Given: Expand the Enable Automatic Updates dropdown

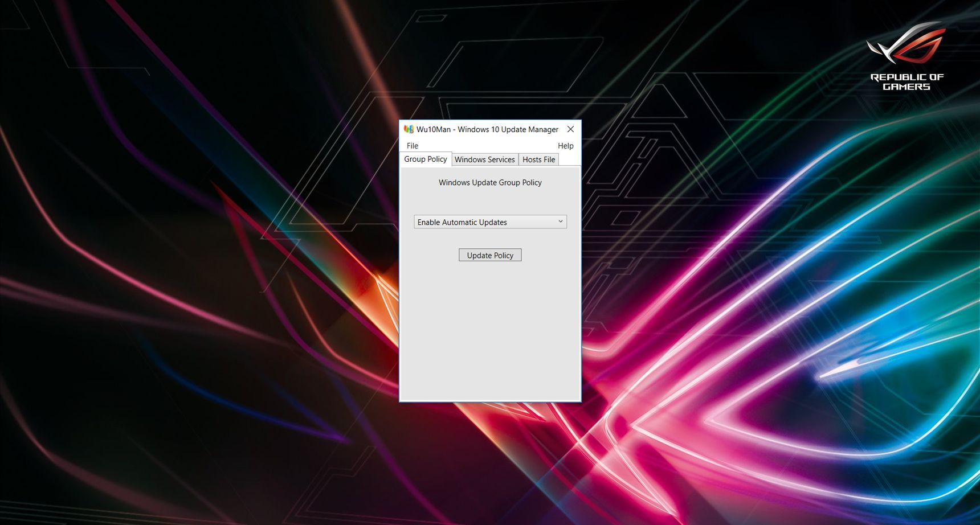Looking at the screenshot, I should coord(490,222).
